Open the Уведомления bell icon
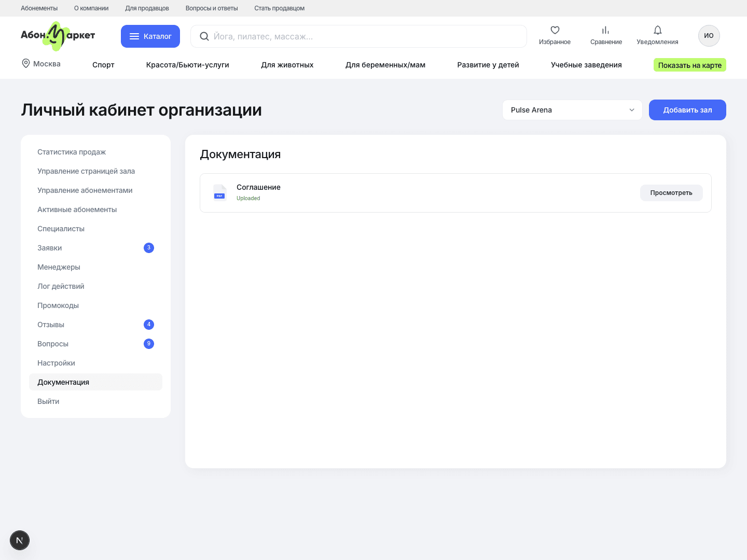747x560 pixels. point(657,30)
